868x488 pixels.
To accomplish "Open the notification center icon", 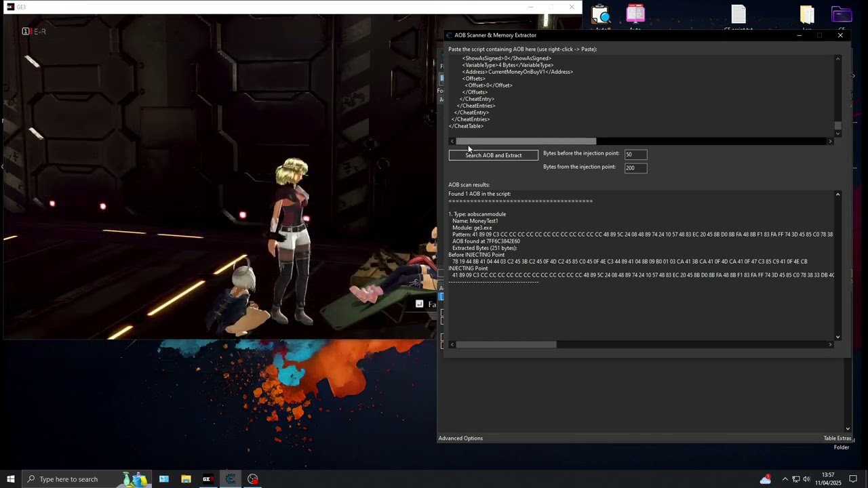I will 854,479.
